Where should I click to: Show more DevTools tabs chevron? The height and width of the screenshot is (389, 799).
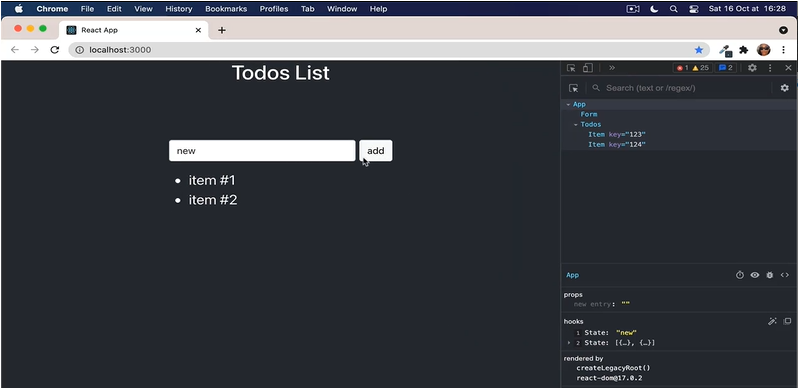[x=612, y=68]
